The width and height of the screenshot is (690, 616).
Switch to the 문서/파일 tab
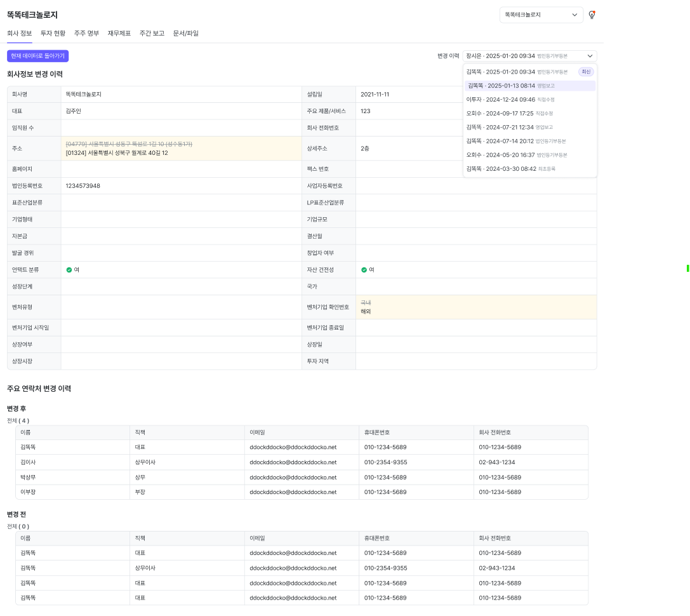click(x=186, y=33)
